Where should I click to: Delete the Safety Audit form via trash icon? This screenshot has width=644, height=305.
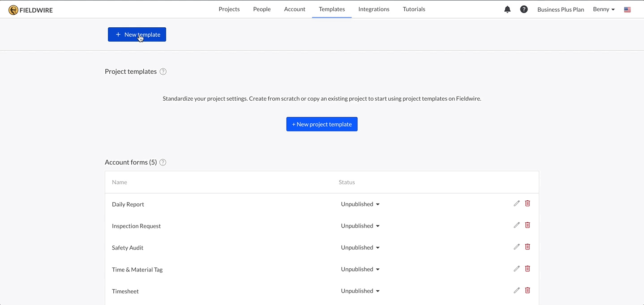(x=527, y=246)
